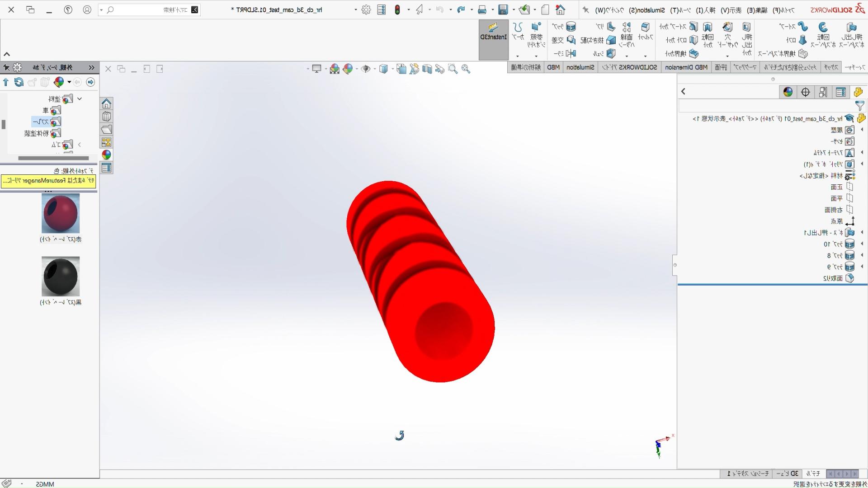Collapse the 塗料 appearance folder

[80, 99]
